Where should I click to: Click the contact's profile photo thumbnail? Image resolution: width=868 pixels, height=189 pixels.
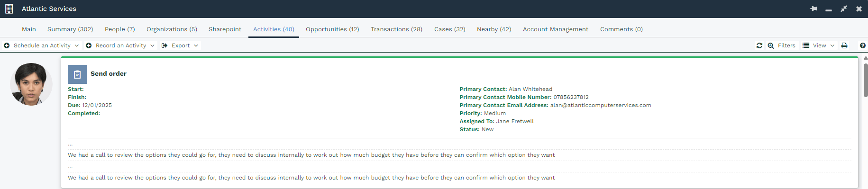[31, 84]
